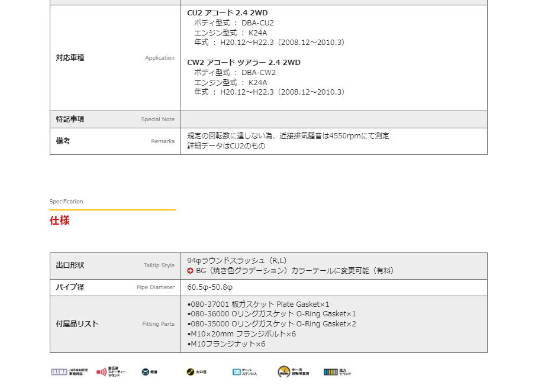The width and height of the screenshot is (535, 392).
Task: Click the 080-37001 Plate Gasket list entry
Action: pyautogui.click(x=259, y=304)
